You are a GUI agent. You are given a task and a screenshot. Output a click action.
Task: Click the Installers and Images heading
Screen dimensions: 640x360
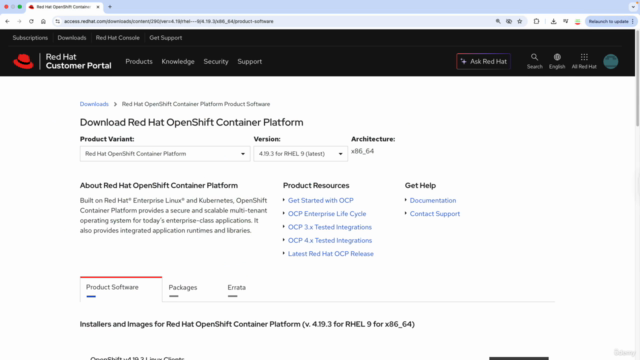pos(247,324)
